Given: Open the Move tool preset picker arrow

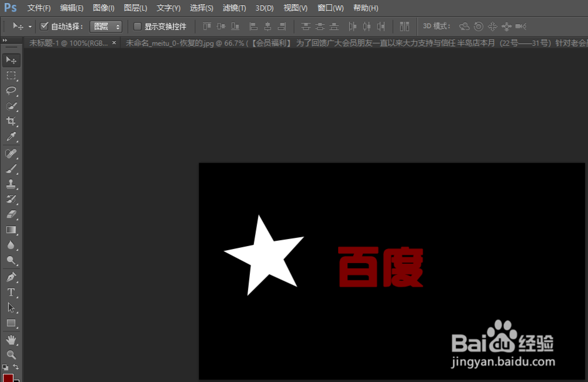Looking at the screenshot, I should (30, 26).
